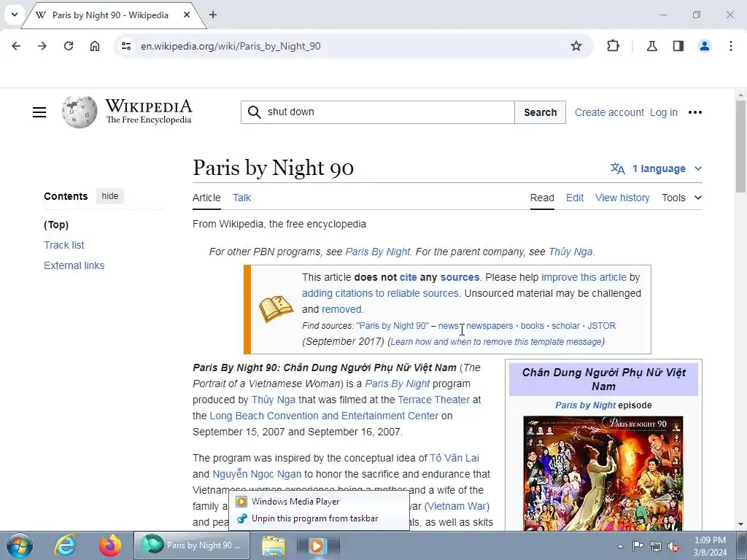Open the Chrome three-dot menu

731,46
